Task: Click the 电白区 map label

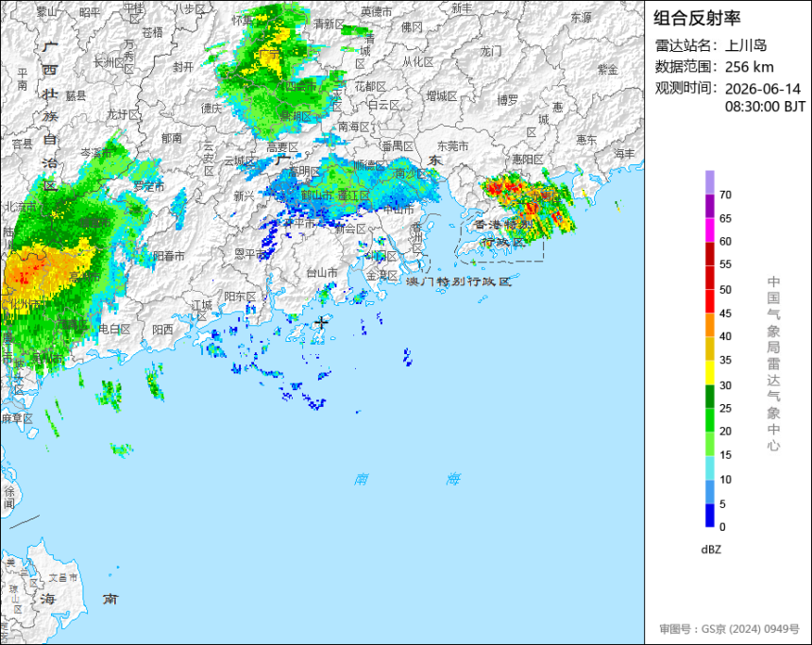Action: pos(114,329)
